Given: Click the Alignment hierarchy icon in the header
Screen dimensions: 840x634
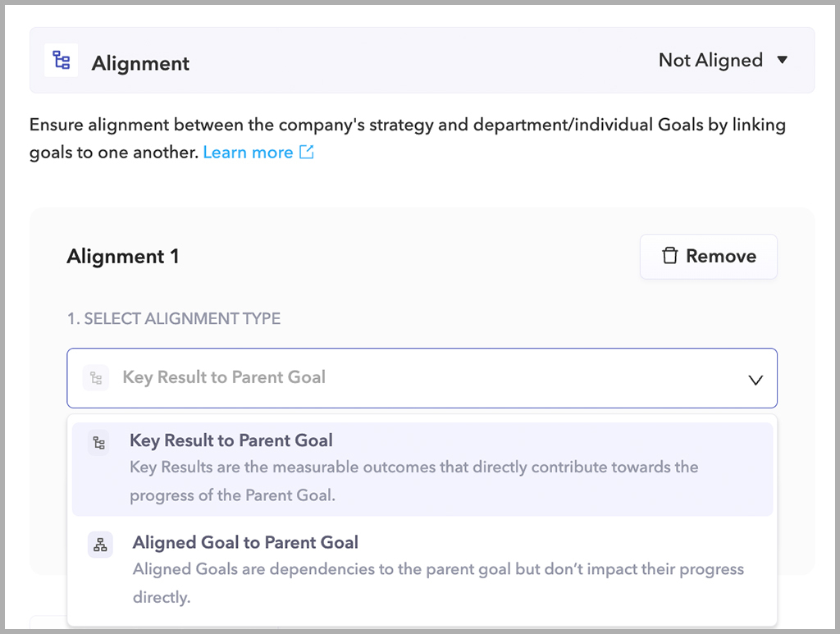Looking at the screenshot, I should (61, 61).
